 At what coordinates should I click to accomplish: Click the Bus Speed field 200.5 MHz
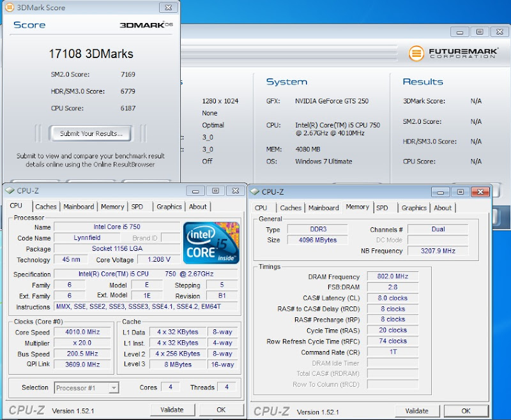pos(82,354)
